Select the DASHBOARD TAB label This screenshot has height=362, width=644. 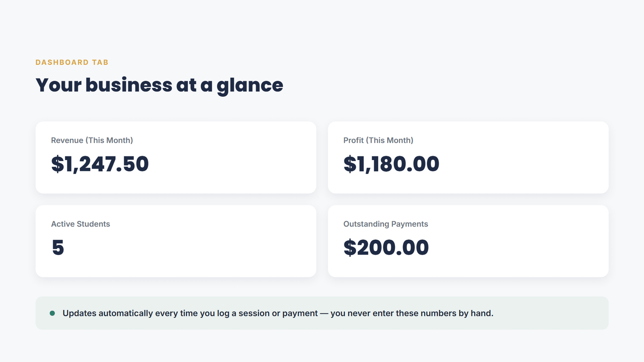pos(72,62)
